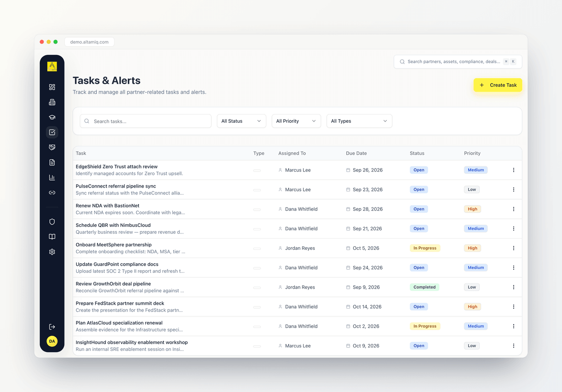This screenshot has width=562, height=392.
Task: Click the Task column header
Action: 81,153
